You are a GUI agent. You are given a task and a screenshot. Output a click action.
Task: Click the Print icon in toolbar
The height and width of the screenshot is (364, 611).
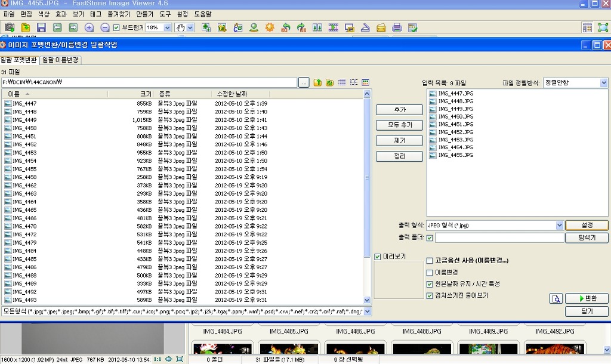pyautogui.click(x=397, y=27)
